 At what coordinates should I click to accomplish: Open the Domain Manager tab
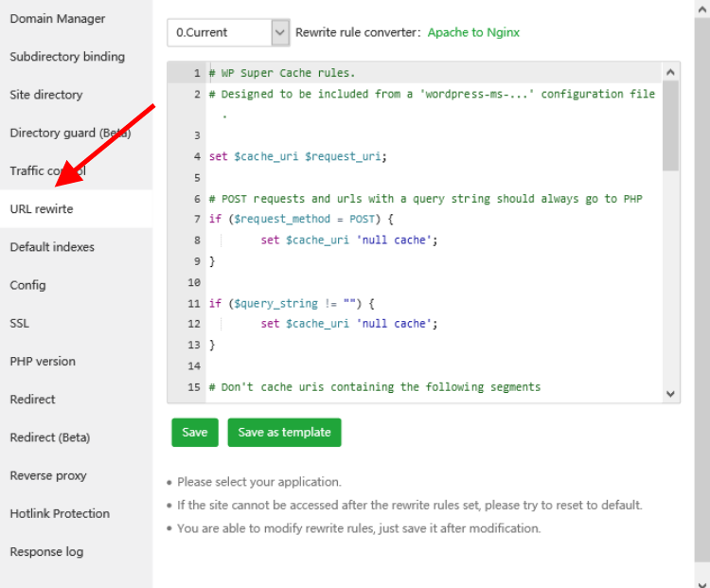click(58, 19)
